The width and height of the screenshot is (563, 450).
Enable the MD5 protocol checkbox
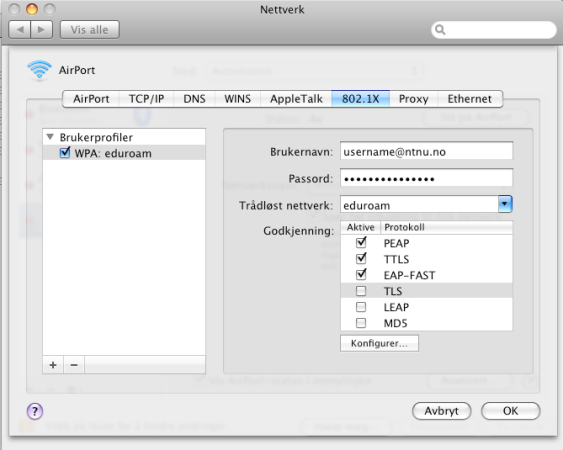[361, 323]
